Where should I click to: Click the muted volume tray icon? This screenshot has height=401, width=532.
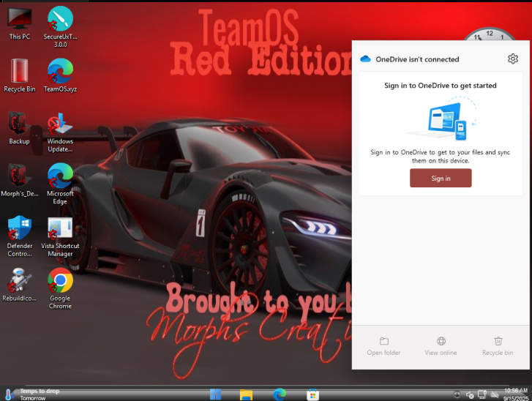pyautogui.click(x=470, y=395)
